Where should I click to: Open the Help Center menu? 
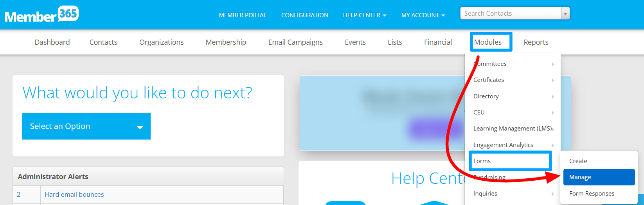click(365, 15)
